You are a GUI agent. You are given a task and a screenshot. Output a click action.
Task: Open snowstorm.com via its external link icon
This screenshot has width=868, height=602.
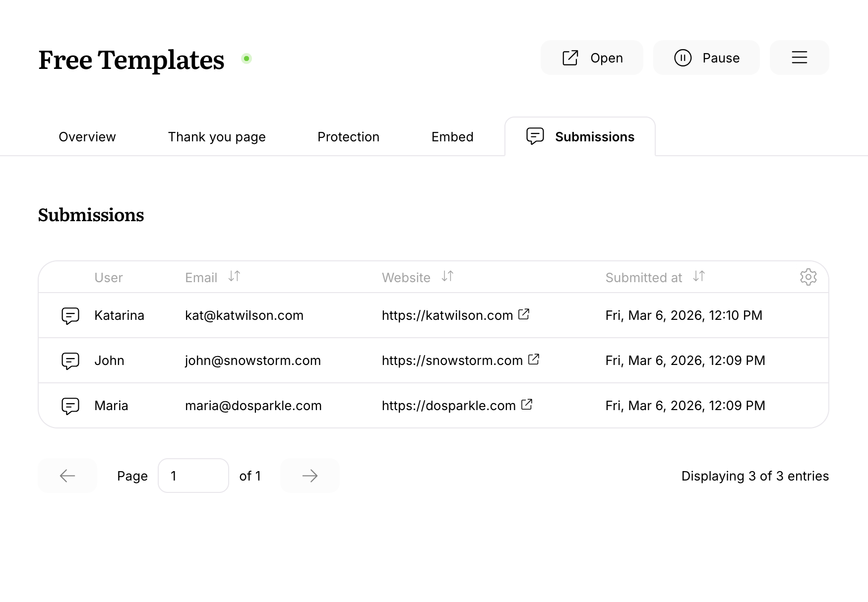(534, 359)
